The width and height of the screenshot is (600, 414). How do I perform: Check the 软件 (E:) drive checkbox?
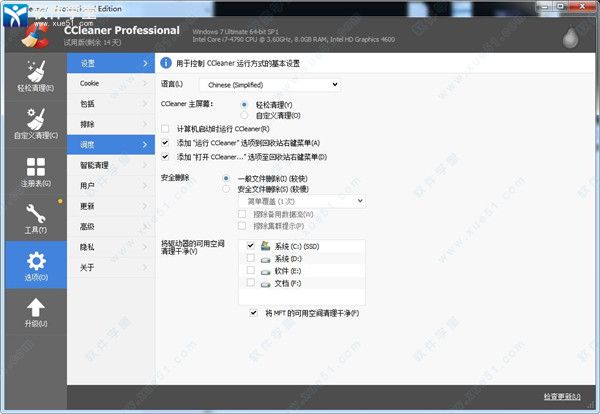(x=251, y=270)
